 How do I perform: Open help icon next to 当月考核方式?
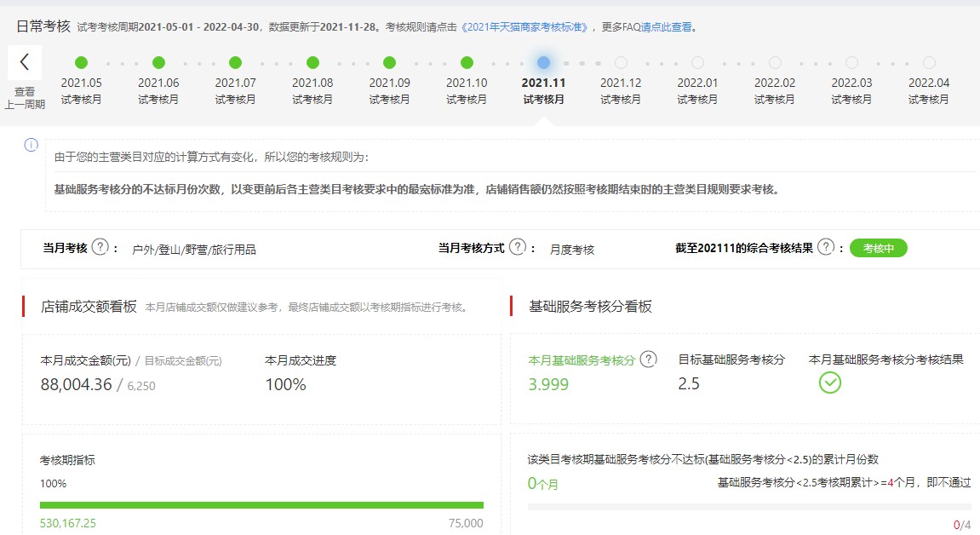518,247
